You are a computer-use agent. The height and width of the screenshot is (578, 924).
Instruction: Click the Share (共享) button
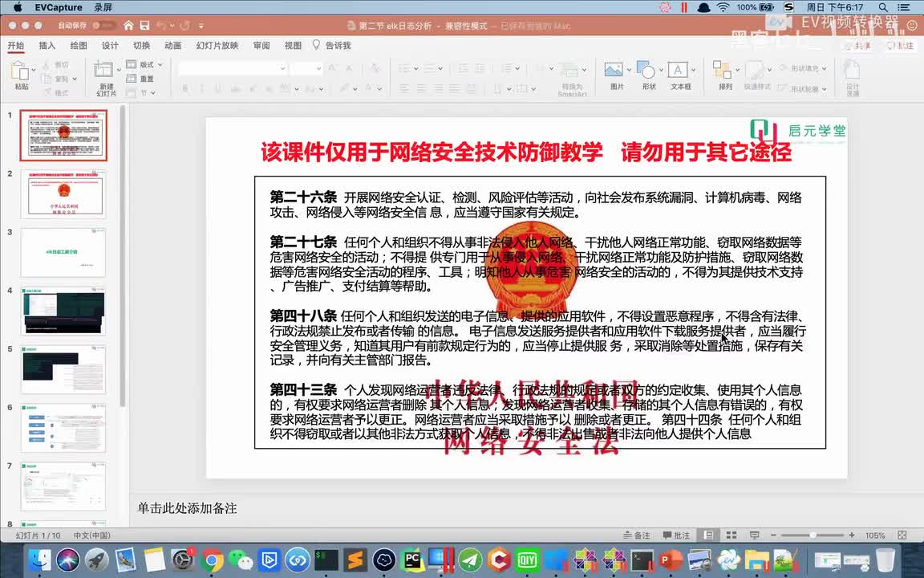858,46
